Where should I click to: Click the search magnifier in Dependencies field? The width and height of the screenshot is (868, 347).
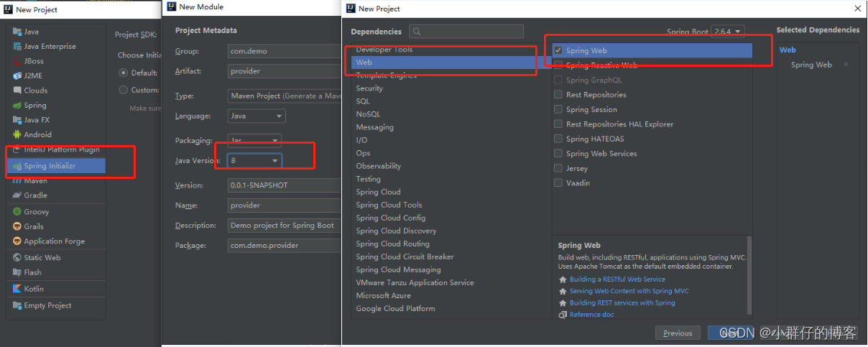point(417,32)
